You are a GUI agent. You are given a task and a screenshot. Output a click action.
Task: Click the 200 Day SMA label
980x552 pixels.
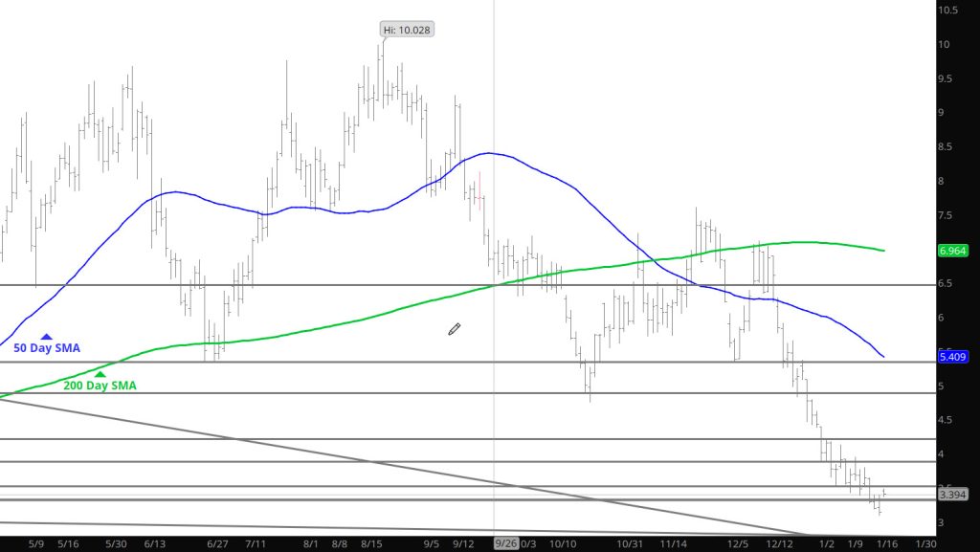click(x=100, y=386)
